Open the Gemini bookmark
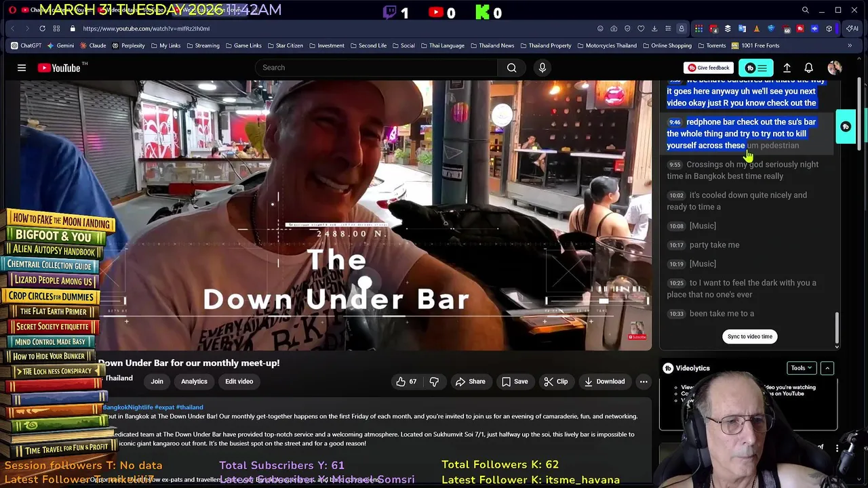This screenshot has height=488, width=868. pyautogui.click(x=60, y=45)
